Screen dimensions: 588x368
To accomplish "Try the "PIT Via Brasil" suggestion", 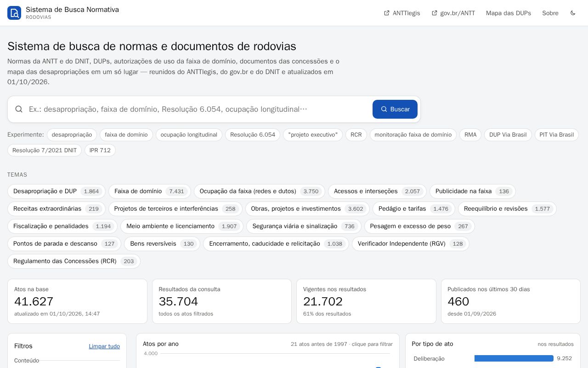I will [557, 135].
